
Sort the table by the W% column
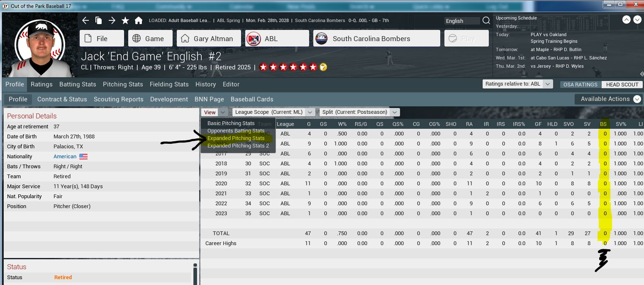(x=342, y=124)
